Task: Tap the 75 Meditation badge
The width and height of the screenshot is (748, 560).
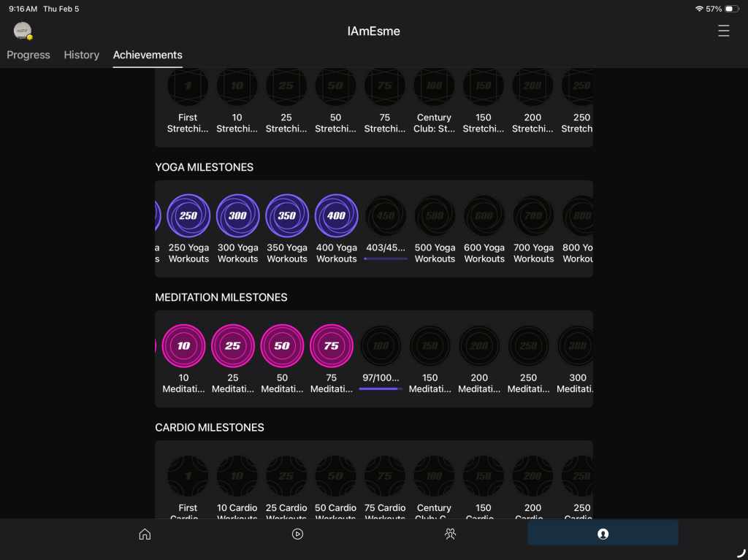Action: [332, 346]
